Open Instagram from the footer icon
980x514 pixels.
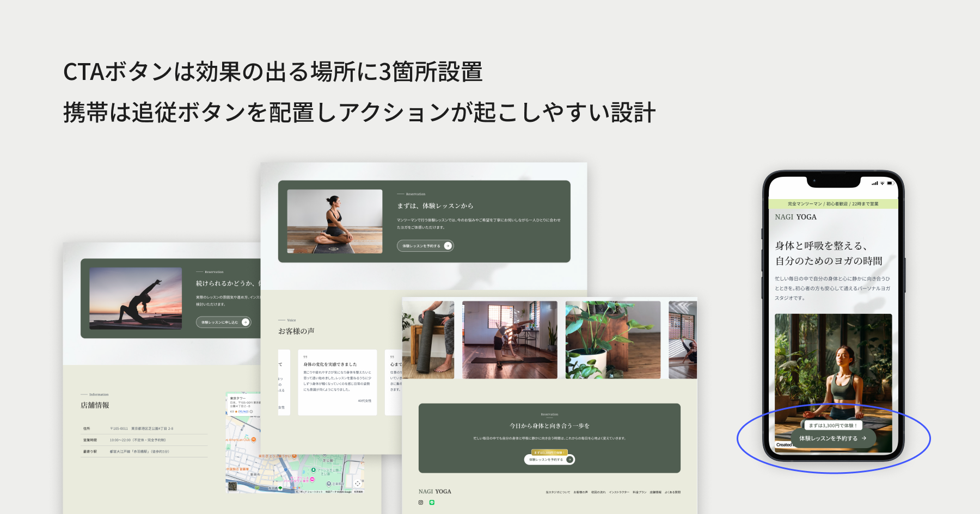pyautogui.click(x=420, y=503)
